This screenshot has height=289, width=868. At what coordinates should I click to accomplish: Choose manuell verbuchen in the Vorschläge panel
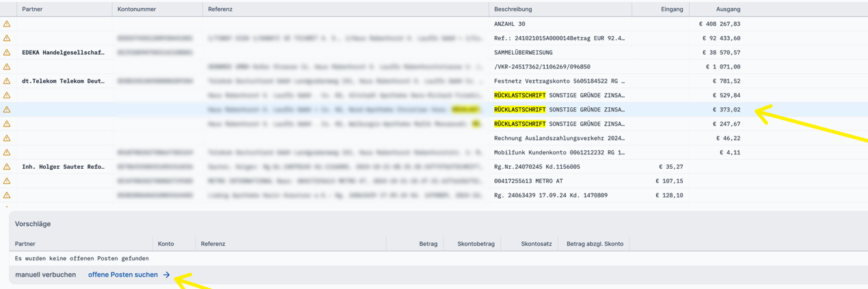click(45, 275)
